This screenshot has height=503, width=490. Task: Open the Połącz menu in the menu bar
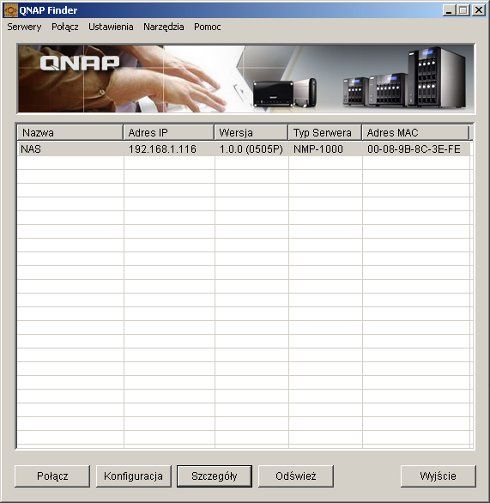pyautogui.click(x=65, y=27)
